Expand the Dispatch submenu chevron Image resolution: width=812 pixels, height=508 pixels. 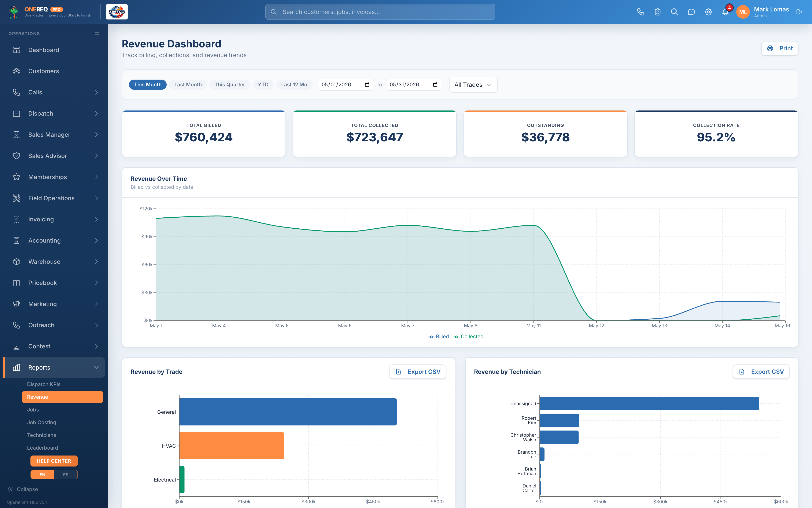pyautogui.click(x=97, y=114)
